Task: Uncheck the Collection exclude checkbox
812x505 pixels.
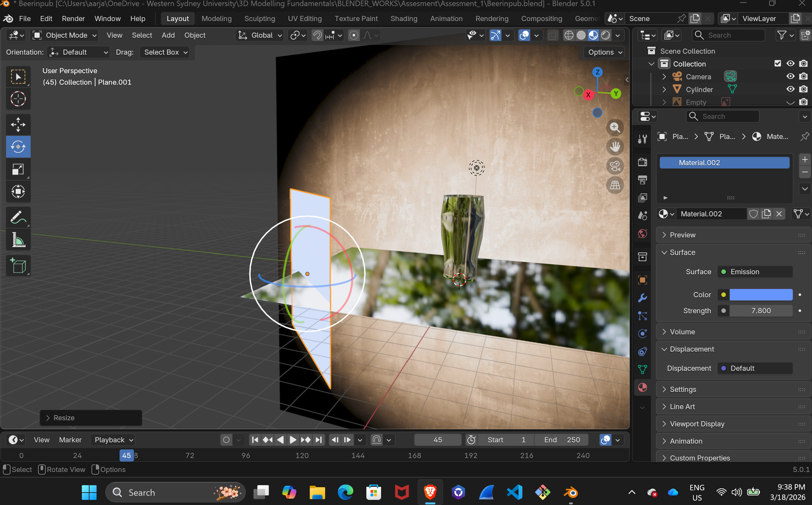Action: point(777,64)
